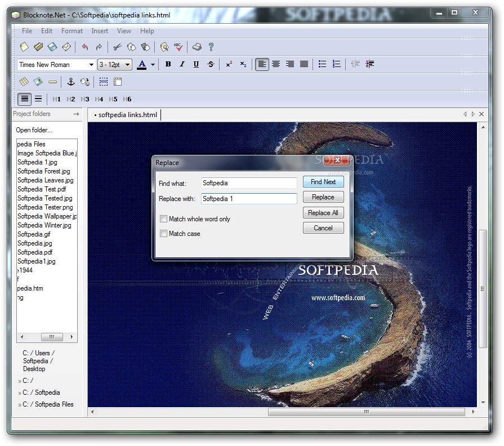Open the Times New Roman font dropdown
Screen dimensions: 504x446
coord(56,65)
